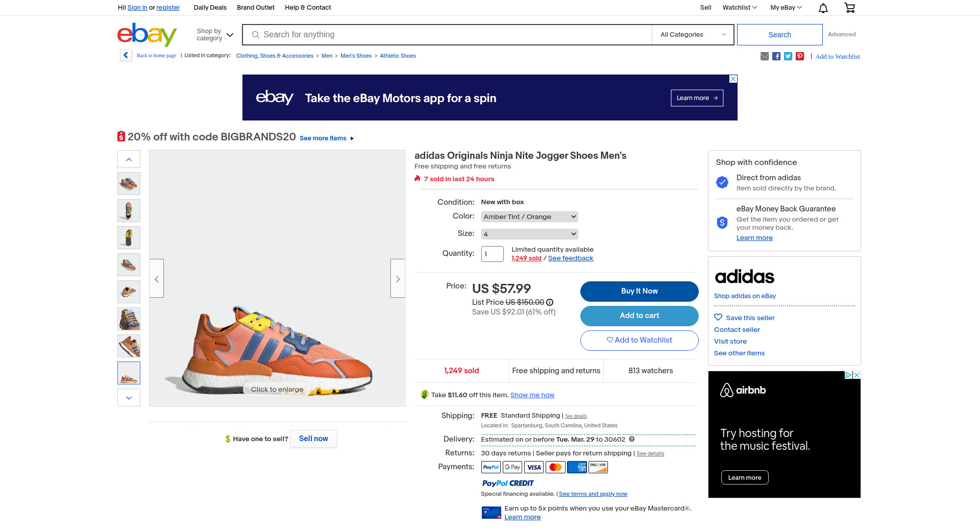Select the first shoe thumbnail image
Screen dimensions: 980x531
(129, 183)
